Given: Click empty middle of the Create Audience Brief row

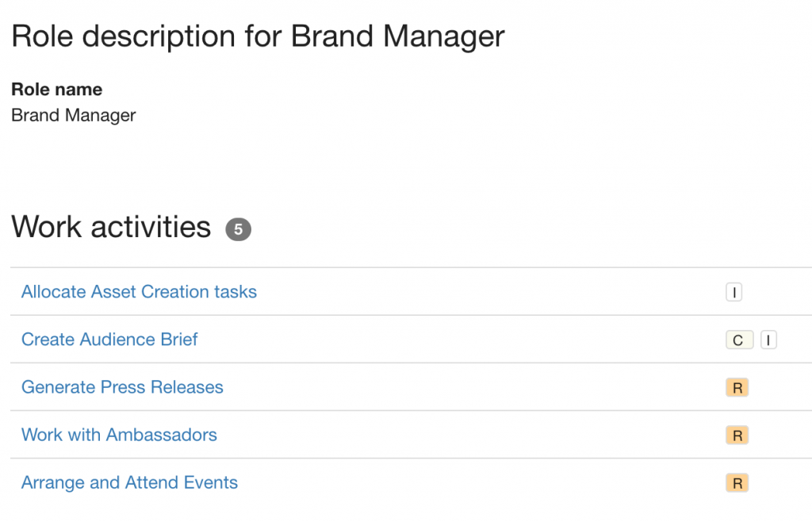Looking at the screenshot, I should 466,340.
